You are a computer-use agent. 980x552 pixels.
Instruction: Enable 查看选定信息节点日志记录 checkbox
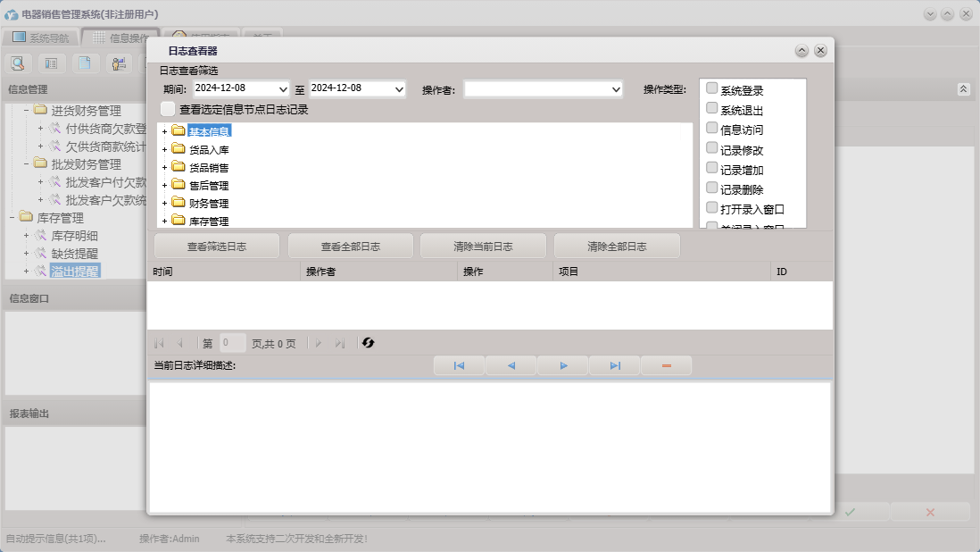pos(168,109)
